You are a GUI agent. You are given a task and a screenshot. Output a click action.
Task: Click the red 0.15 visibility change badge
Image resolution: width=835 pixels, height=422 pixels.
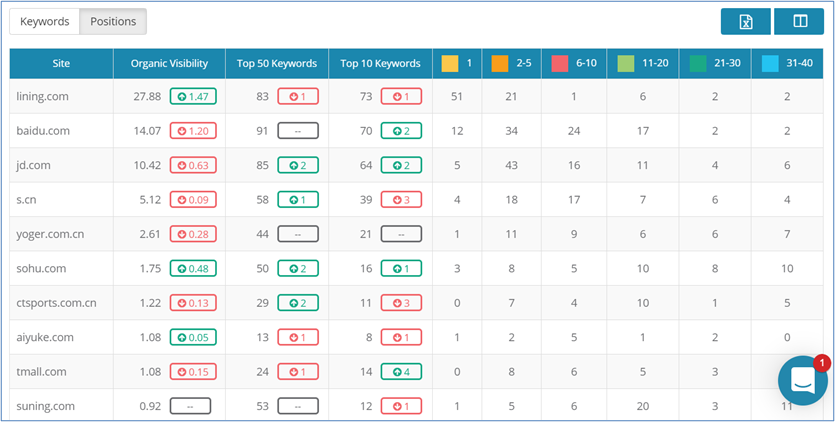(x=193, y=371)
